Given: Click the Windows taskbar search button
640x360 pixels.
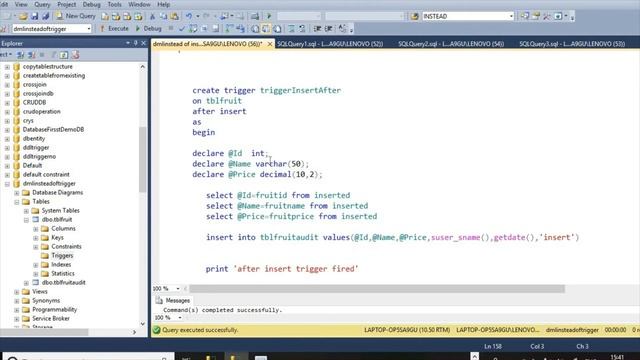Looking at the screenshot, I should (12, 358).
